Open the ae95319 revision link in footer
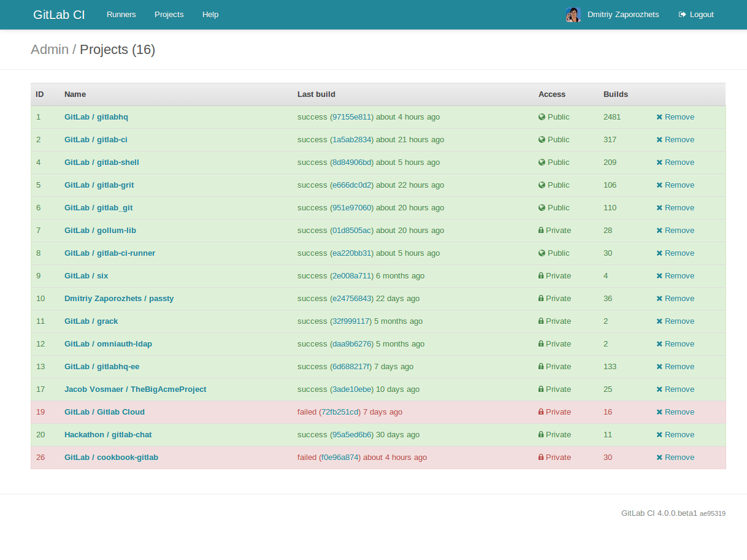This screenshot has width=747, height=560. tap(712, 513)
